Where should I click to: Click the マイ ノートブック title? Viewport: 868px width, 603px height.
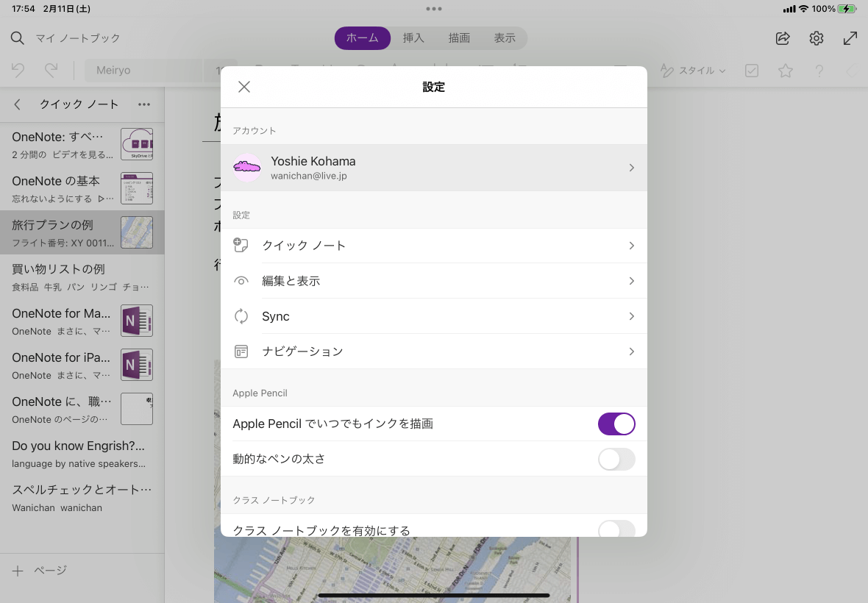77,38
